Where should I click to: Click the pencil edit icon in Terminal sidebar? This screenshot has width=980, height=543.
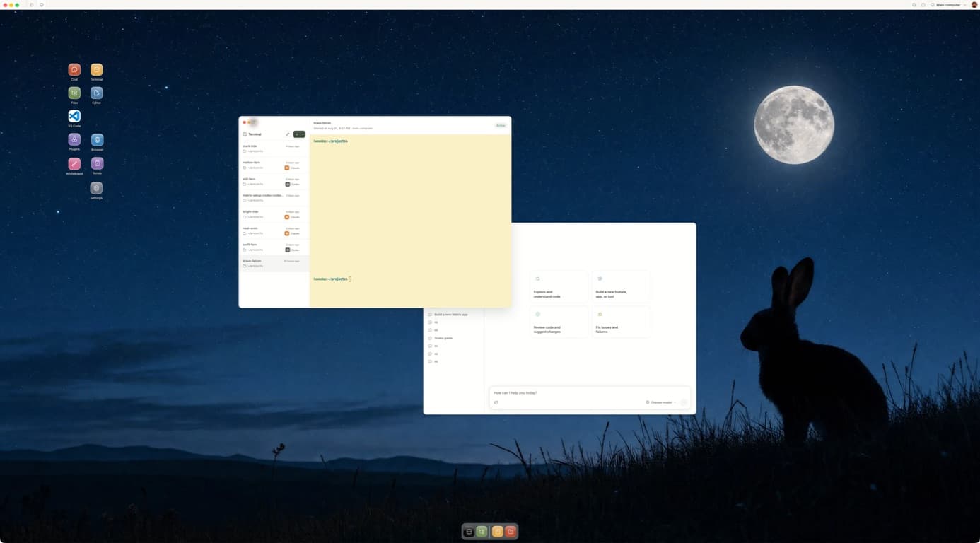pyautogui.click(x=288, y=134)
